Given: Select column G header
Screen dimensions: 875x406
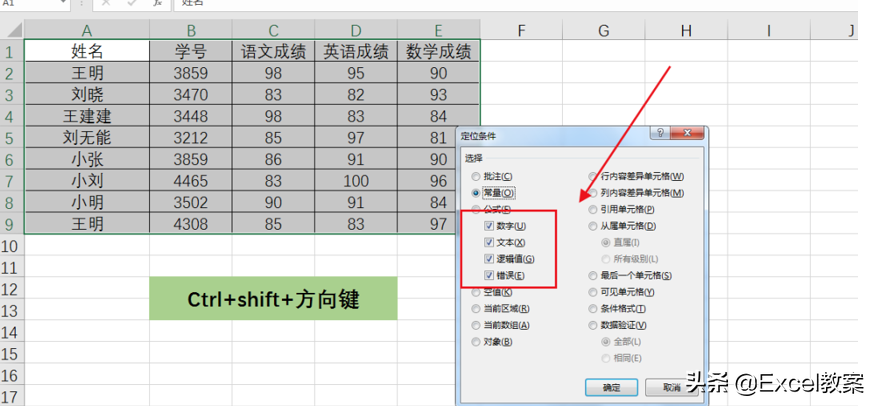Looking at the screenshot, I should 603,30.
